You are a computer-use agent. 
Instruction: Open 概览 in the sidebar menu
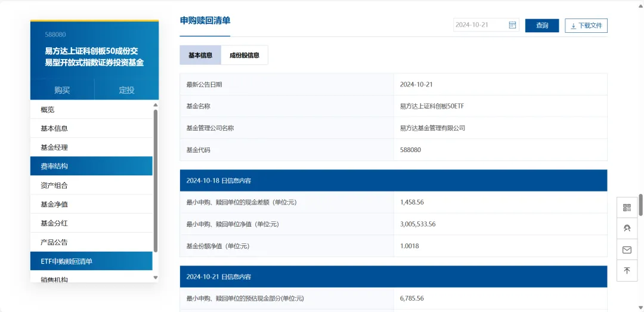coord(91,110)
